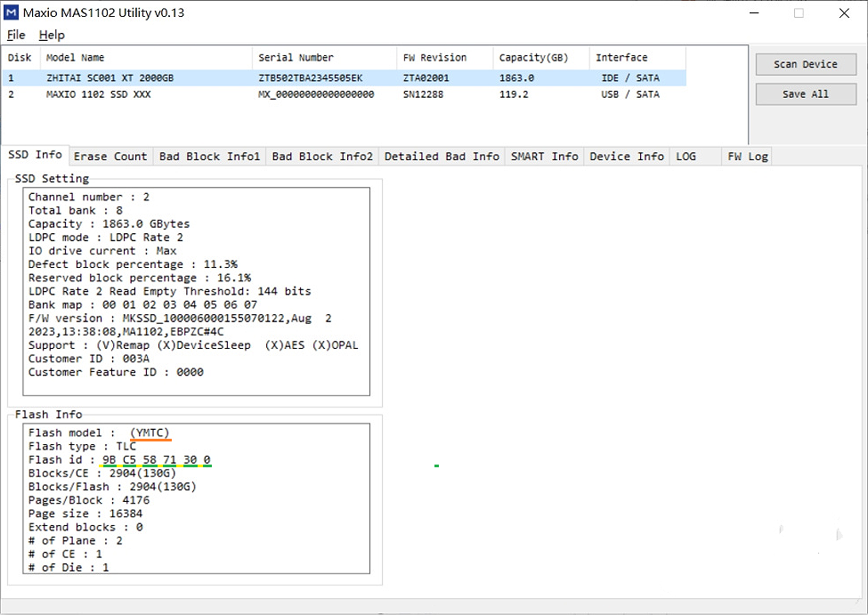Open the Help menu
Viewport: 868px width, 615px height.
click(52, 35)
